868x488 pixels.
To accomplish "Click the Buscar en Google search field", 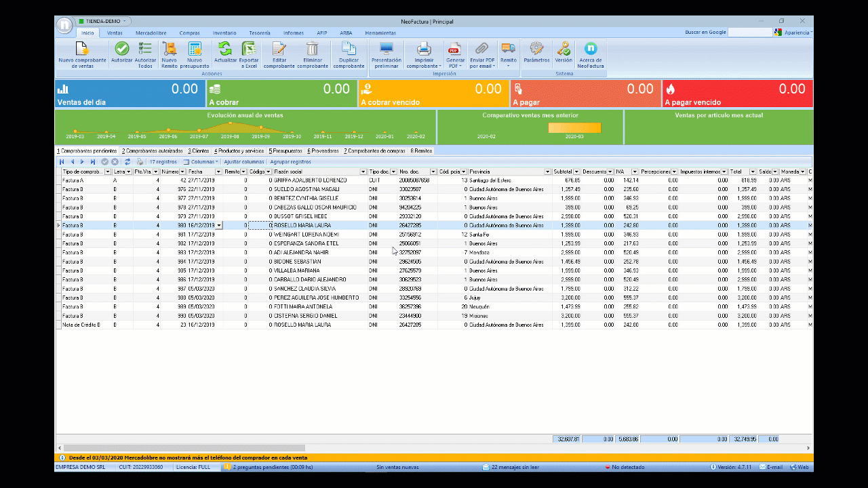I will [x=751, y=32].
